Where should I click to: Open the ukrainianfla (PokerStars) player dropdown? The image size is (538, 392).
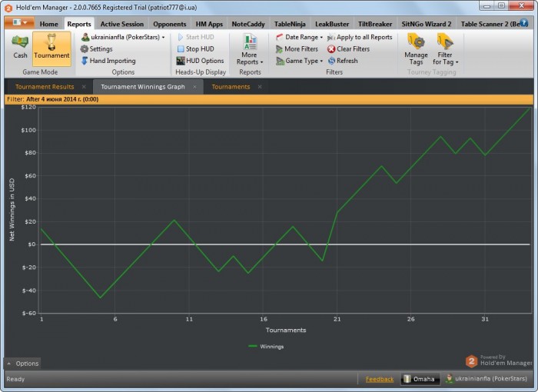point(123,37)
